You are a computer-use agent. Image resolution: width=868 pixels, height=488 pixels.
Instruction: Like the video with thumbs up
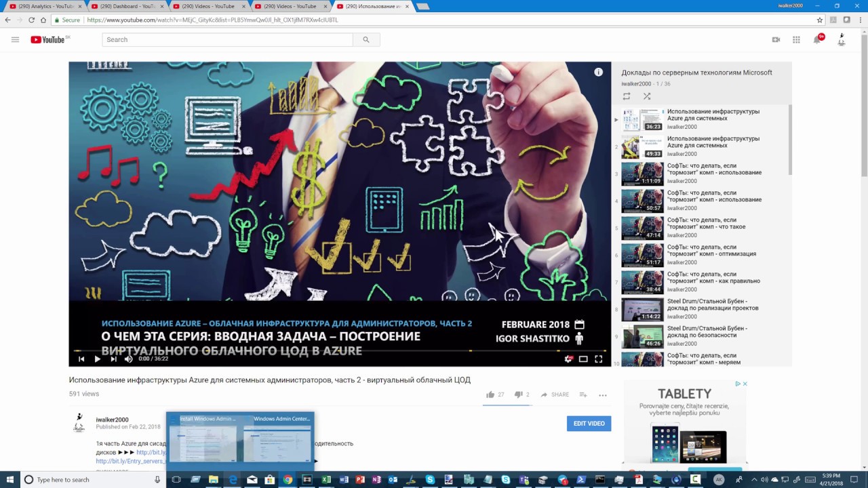click(490, 394)
